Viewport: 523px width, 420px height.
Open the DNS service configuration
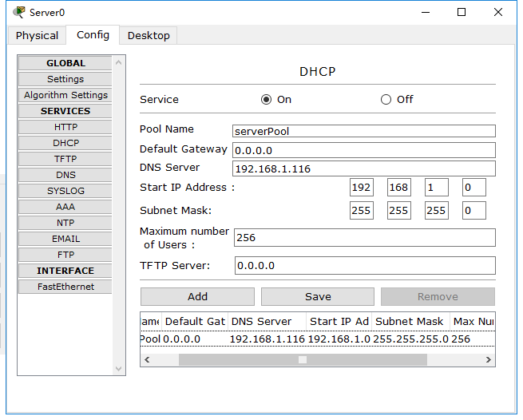coord(65,175)
